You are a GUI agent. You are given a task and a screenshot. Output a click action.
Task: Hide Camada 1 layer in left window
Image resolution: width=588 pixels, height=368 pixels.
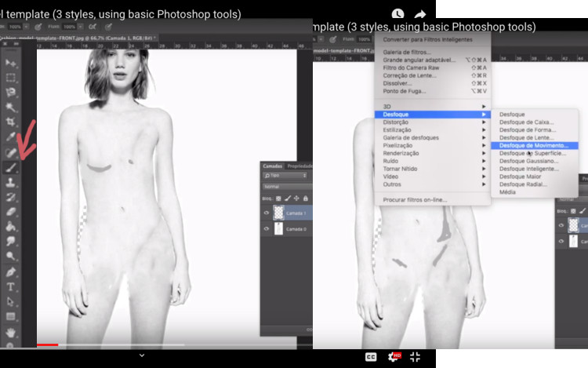[267, 213]
